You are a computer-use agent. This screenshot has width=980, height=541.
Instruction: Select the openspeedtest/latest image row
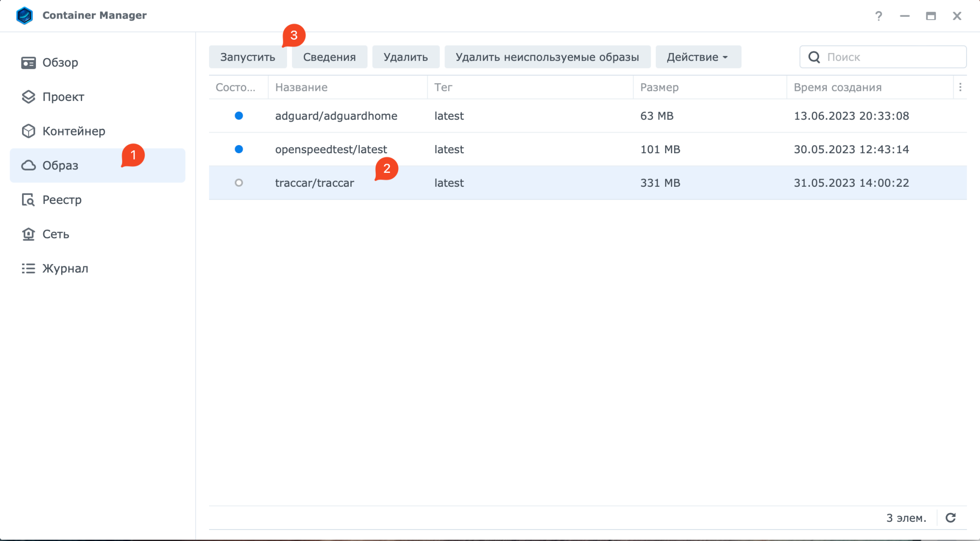588,149
